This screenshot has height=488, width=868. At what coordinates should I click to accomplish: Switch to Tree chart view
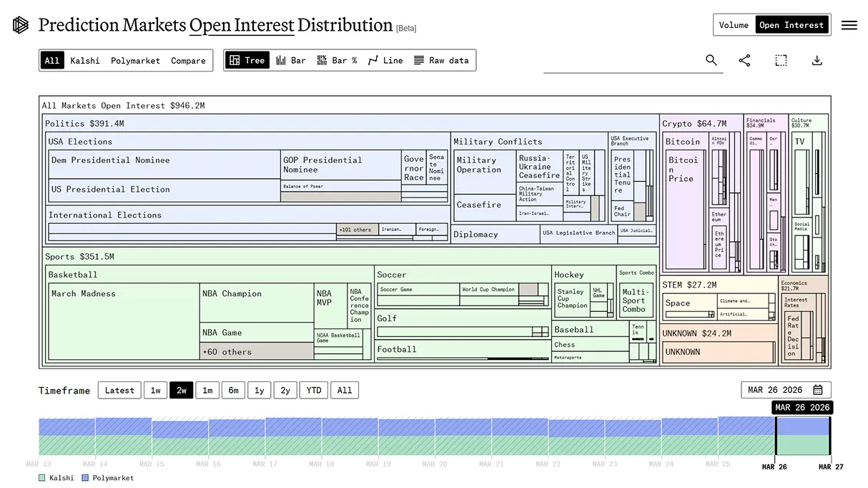tap(247, 61)
